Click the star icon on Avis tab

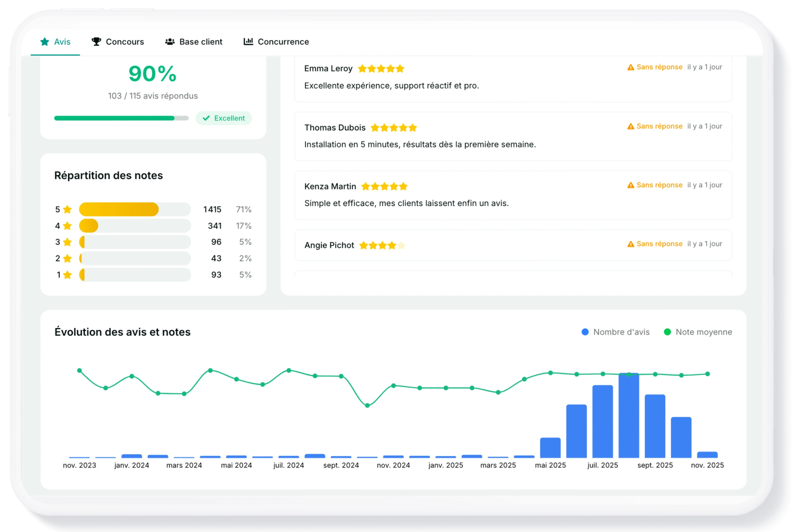pos(44,42)
